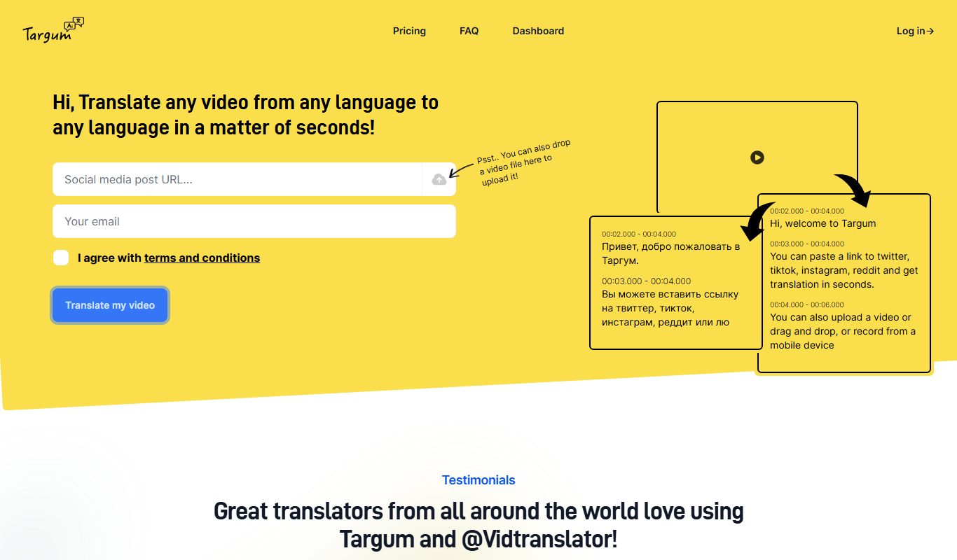Click the cloud upload icon
The width and height of the screenshot is (957, 560).
439,179
